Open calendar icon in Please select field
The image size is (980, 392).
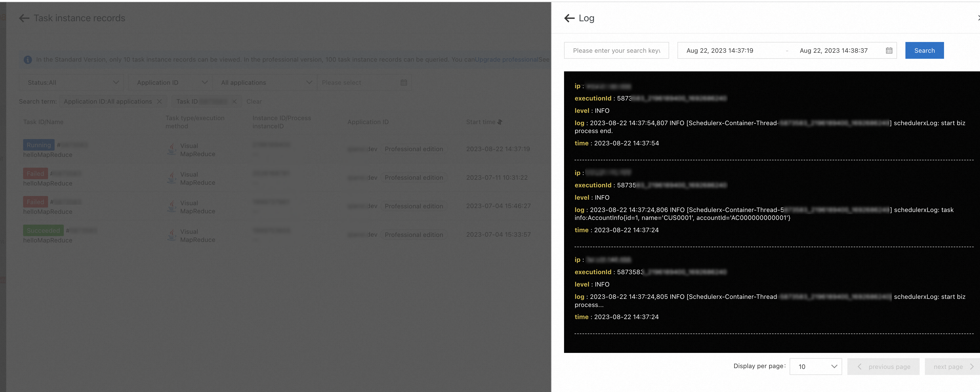404,82
